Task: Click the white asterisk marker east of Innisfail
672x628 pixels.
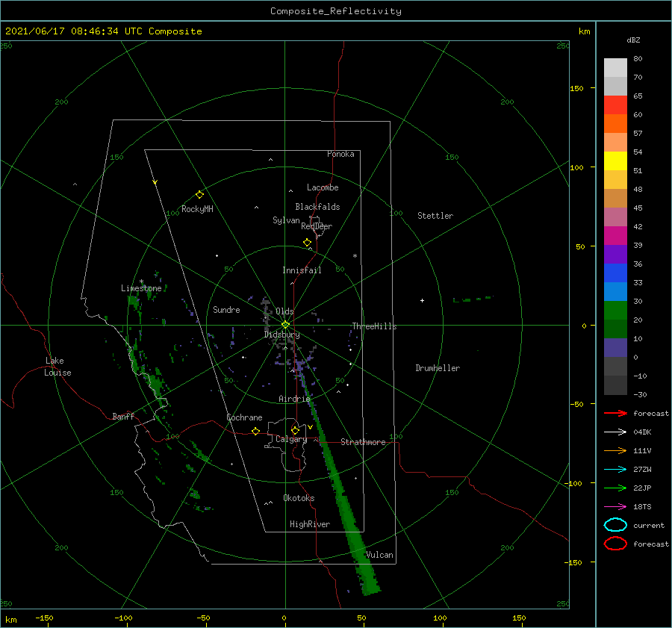Action: [355, 256]
